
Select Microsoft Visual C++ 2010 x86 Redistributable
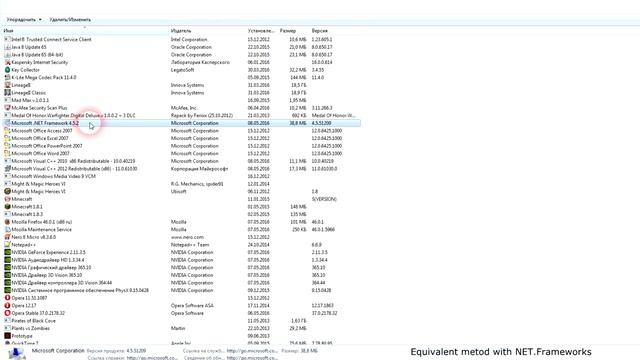pyautogui.click(x=181, y=161)
